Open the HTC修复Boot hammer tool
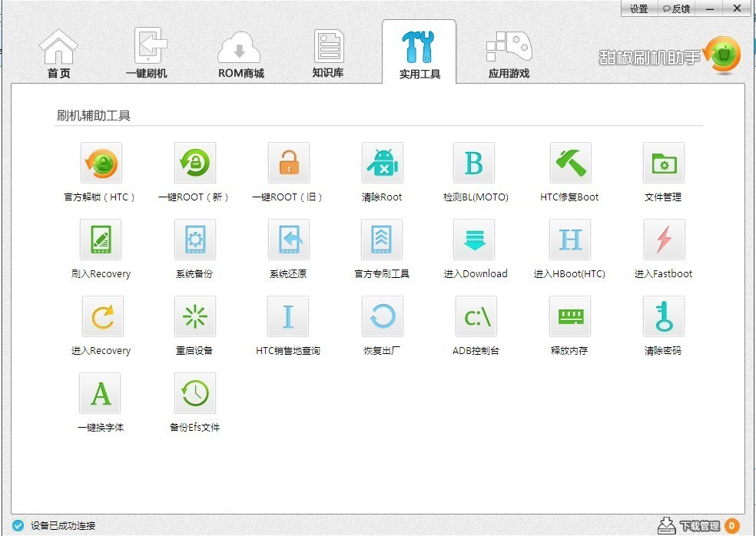Viewport: 756px width, 536px height. tap(570, 163)
